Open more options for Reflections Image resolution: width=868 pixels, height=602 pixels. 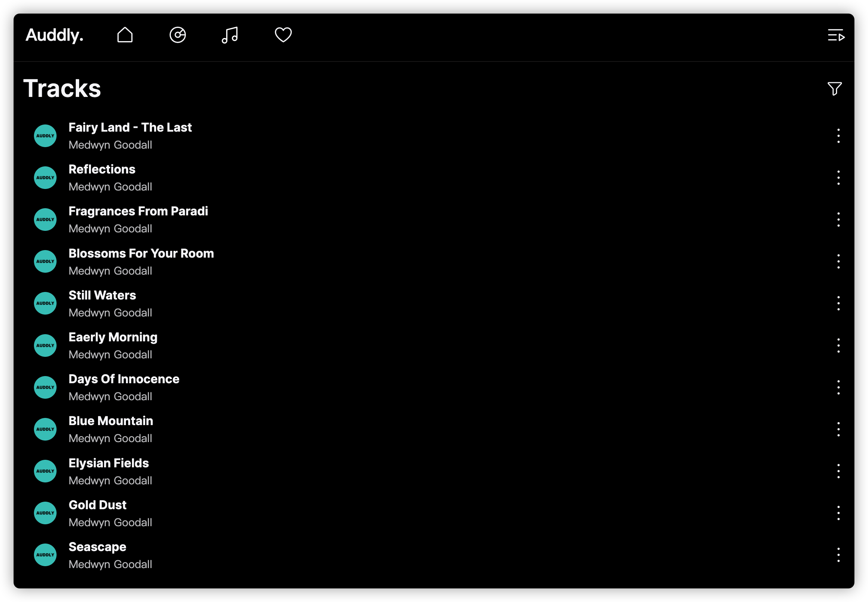[x=838, y=178]
